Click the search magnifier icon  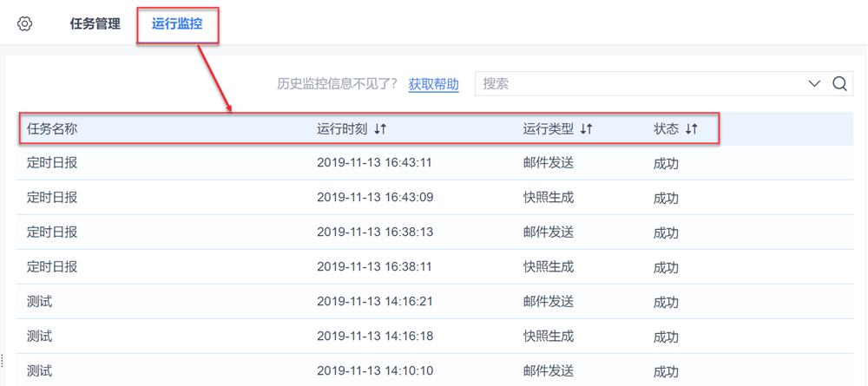point(839,84)
